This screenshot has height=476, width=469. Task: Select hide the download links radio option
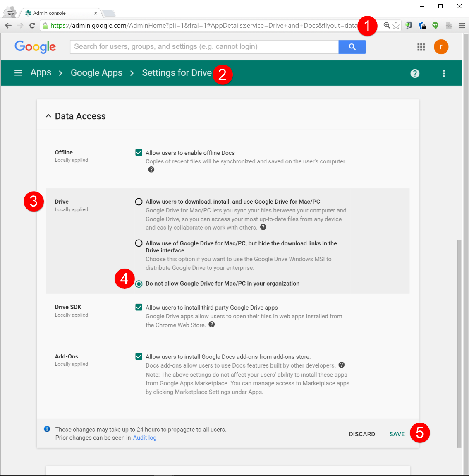(x=139, y=243)
